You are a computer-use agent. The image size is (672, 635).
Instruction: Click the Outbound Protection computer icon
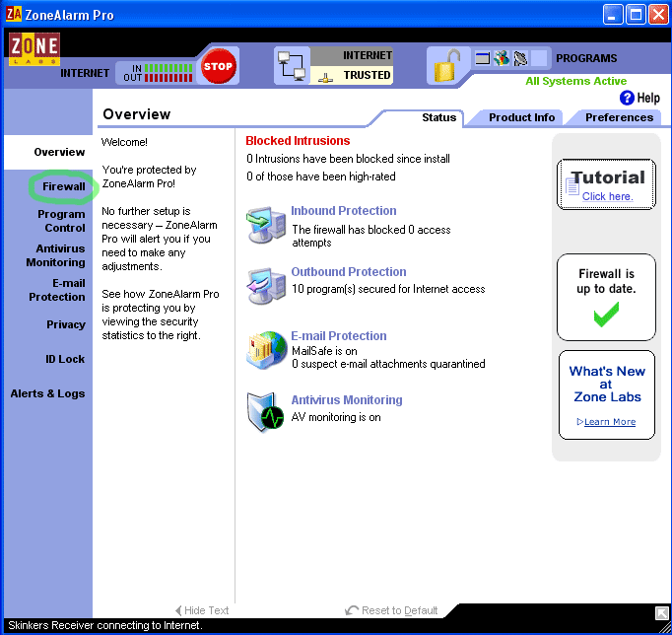(x=265, y=286)
